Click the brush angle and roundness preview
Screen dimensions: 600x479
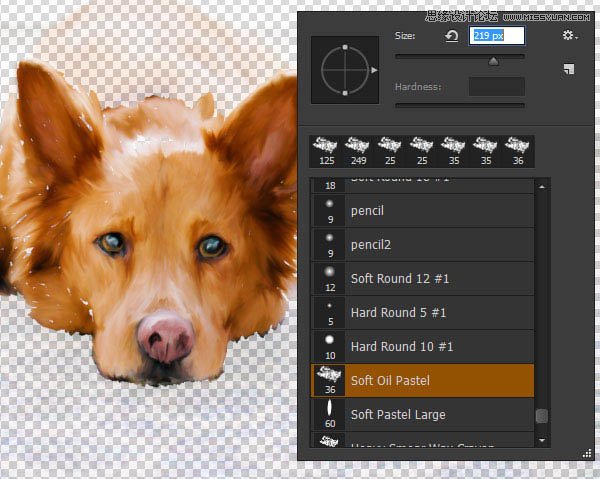[345, 70]
